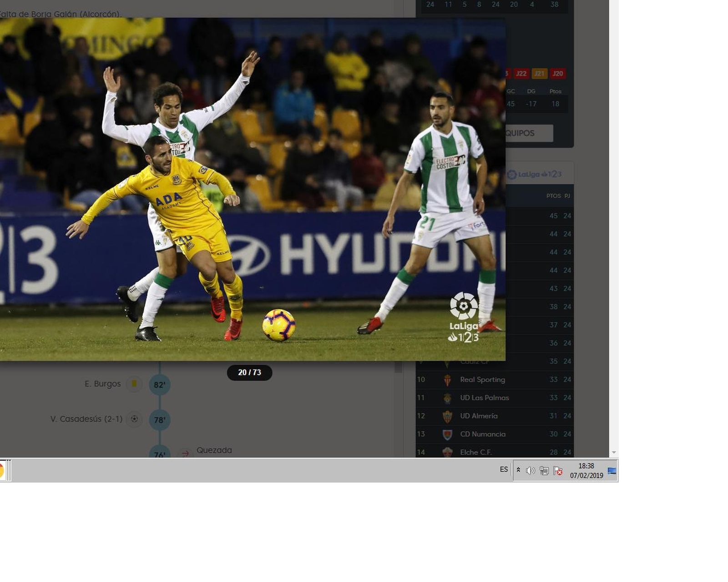Viewport: 728px width, 582px height.
Task: Toggle the highlighted J21 matchday selector
Action: pyautogui.click(x=539, y=73)
